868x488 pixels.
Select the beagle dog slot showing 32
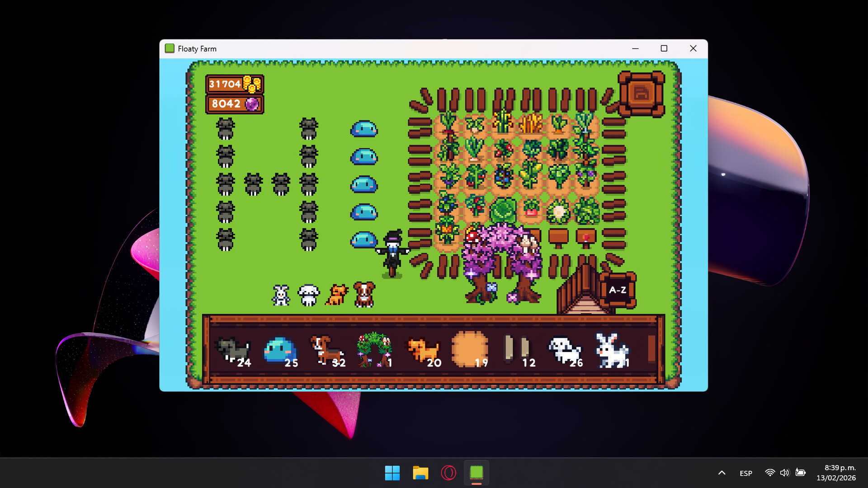coord(328,348)
